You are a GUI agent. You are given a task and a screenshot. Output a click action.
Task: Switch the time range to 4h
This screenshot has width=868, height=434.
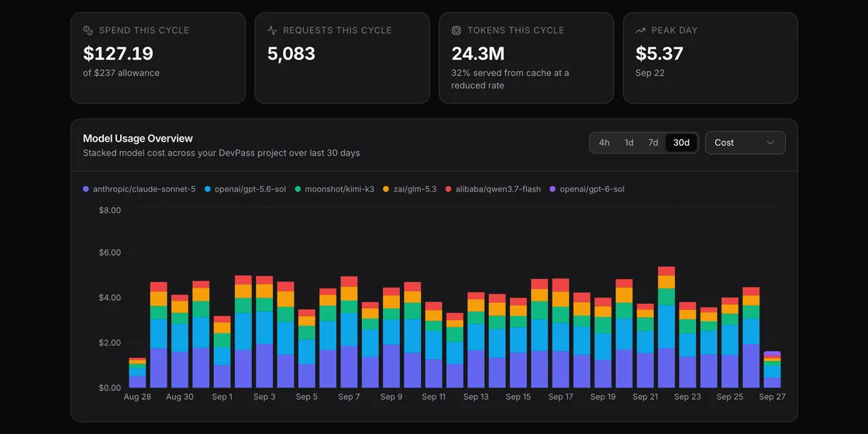(604, 143)
